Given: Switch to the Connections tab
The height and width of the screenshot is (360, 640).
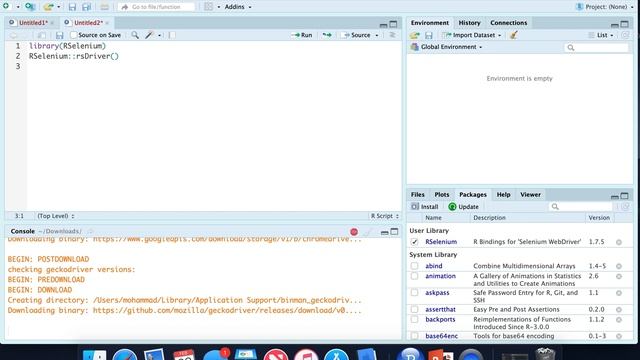Looking at the screenshot, I should [x=508, y=23].
